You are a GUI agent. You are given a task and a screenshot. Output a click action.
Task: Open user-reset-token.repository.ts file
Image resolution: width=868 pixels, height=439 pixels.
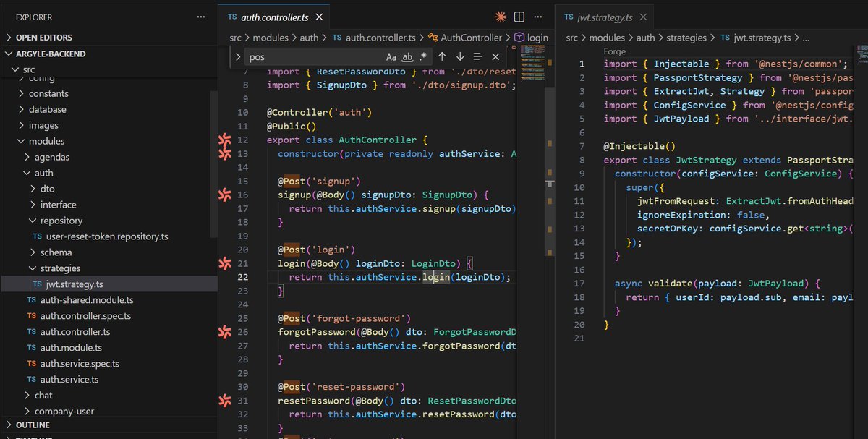pyautogui.click(x=109, y=236)
